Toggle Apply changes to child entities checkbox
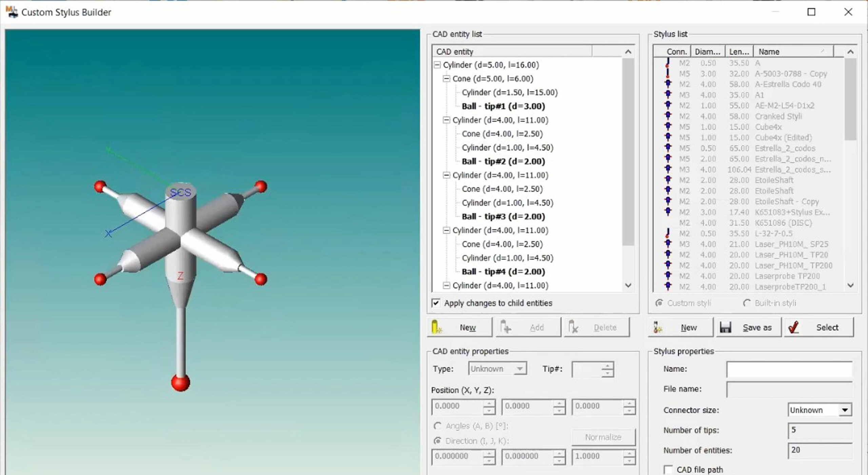This screenshot has width=868, height=475. [436, 303]
